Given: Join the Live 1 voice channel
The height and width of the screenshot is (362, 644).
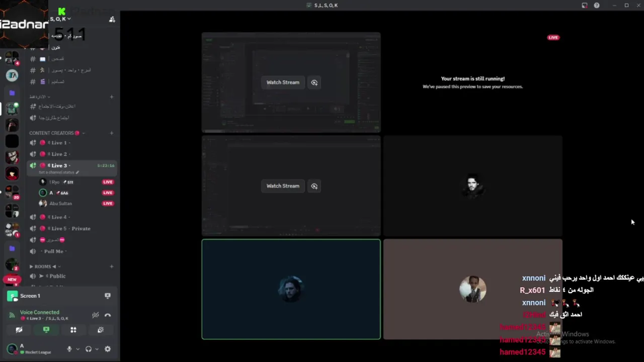Looking at the screenshot, I should click(x=72, y=143).
